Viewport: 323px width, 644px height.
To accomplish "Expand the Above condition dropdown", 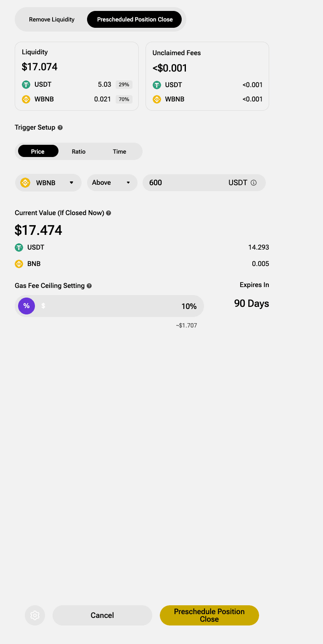I will tap(112, 183).
